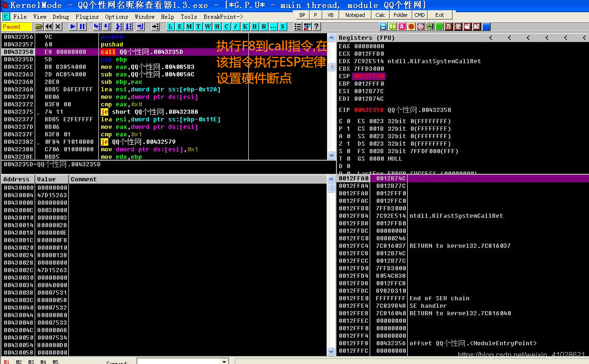The width and height of the screenshot is (589, 364).
Task: Select the pushad instruction at 00432357
Action: click(112, 45)
